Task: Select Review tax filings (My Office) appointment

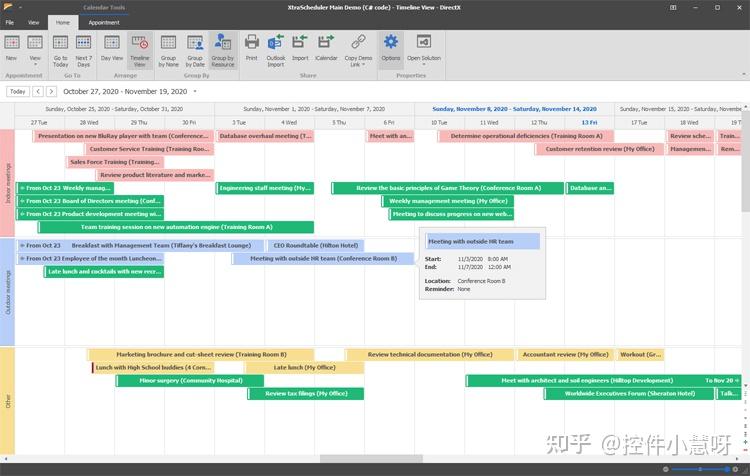Action: click(x=306, y=393)
